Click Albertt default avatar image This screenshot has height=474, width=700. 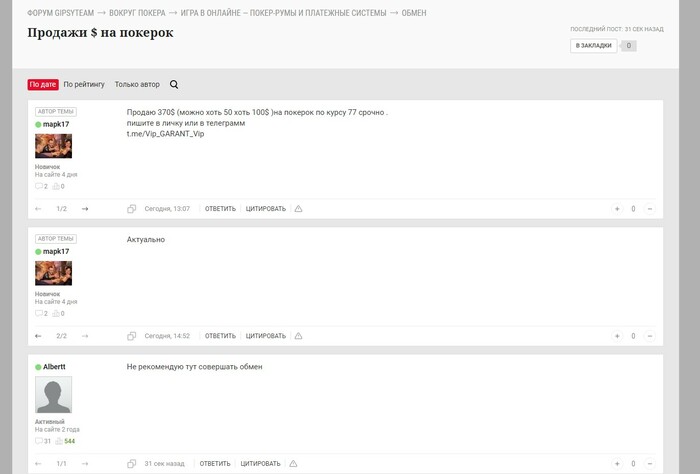coord(54,395)
